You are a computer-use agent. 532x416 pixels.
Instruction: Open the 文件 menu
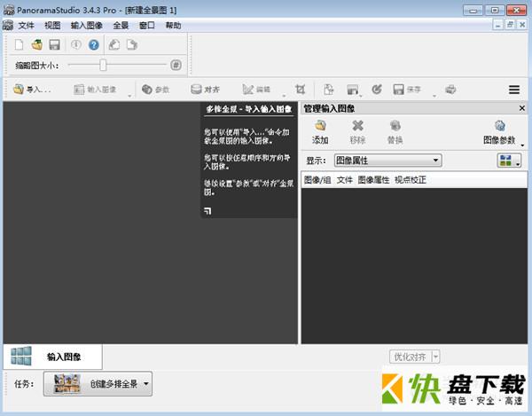point(26,26)
